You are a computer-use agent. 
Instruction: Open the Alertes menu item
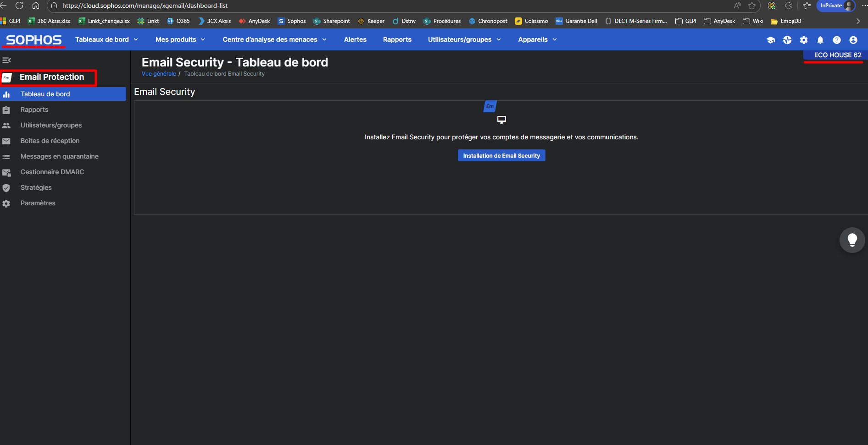(355, 39)
